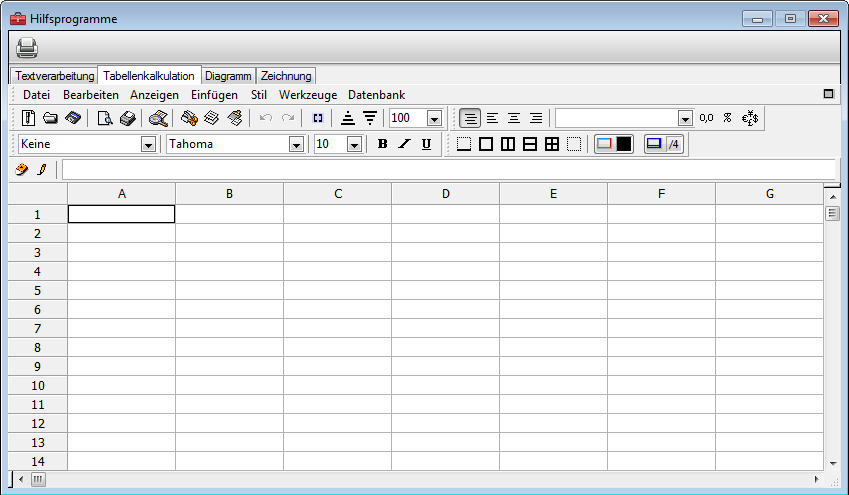Click the large printer icon
This screenshot has height=495, width=849.
pos(27,47)
